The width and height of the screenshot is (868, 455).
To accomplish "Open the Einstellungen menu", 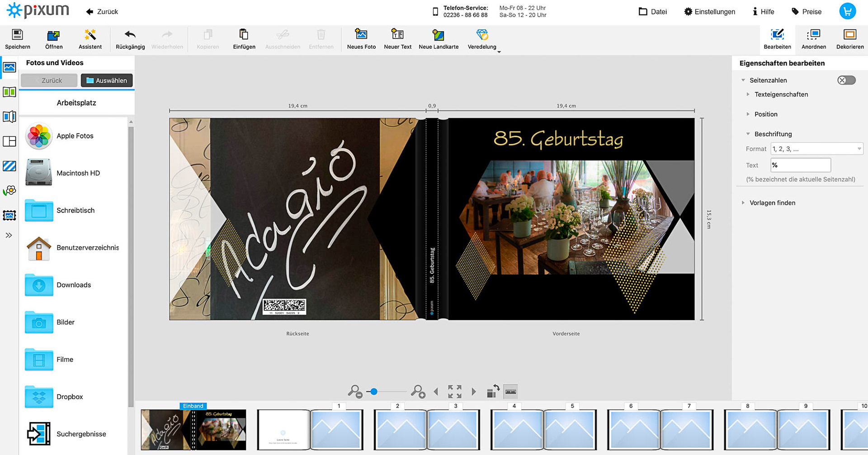I will click(709, 12).
